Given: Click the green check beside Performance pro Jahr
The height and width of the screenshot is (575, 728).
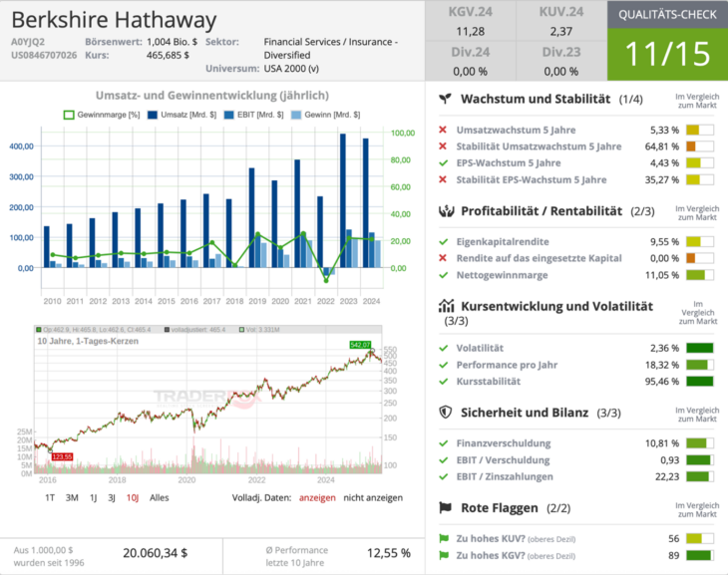Looking at the screenshot, I should click(x=444, y=365).
